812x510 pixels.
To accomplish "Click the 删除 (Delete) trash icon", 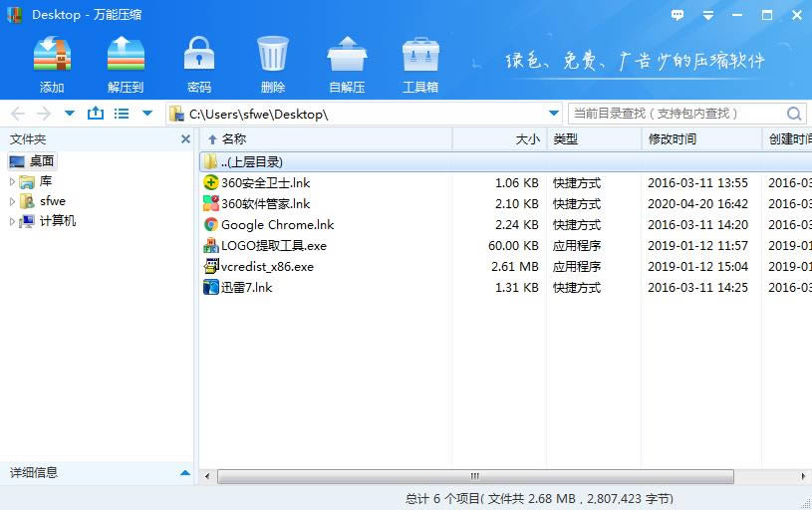I will [x=273, y=54].
